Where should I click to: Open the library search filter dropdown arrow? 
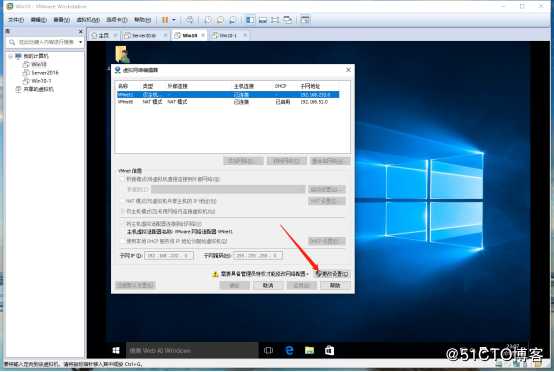click(81, 42)
